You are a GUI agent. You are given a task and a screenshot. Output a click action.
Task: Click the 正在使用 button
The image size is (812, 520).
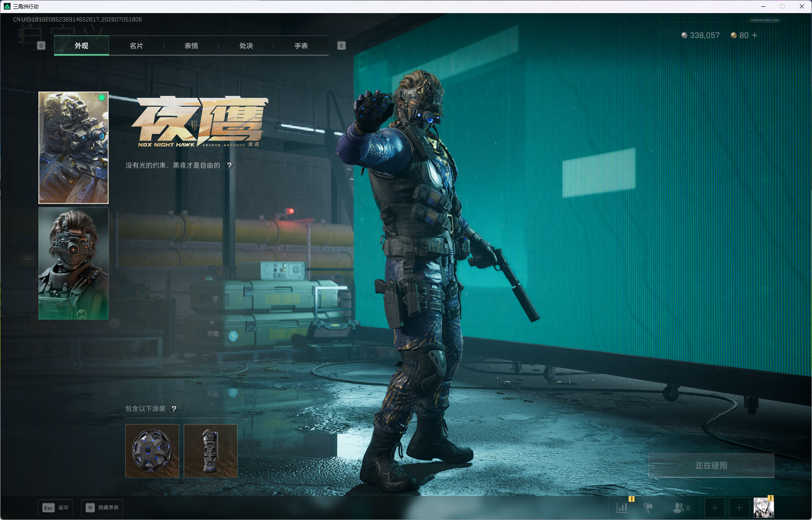pos(711,466)
